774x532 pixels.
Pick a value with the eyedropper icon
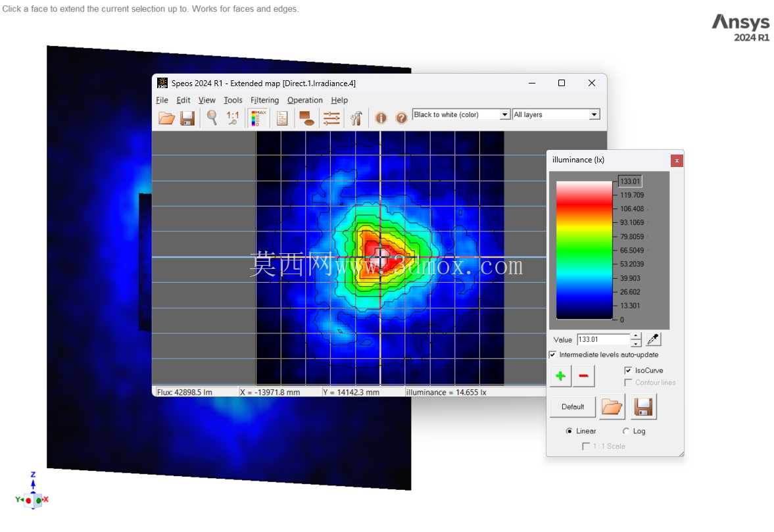(653, 339)
